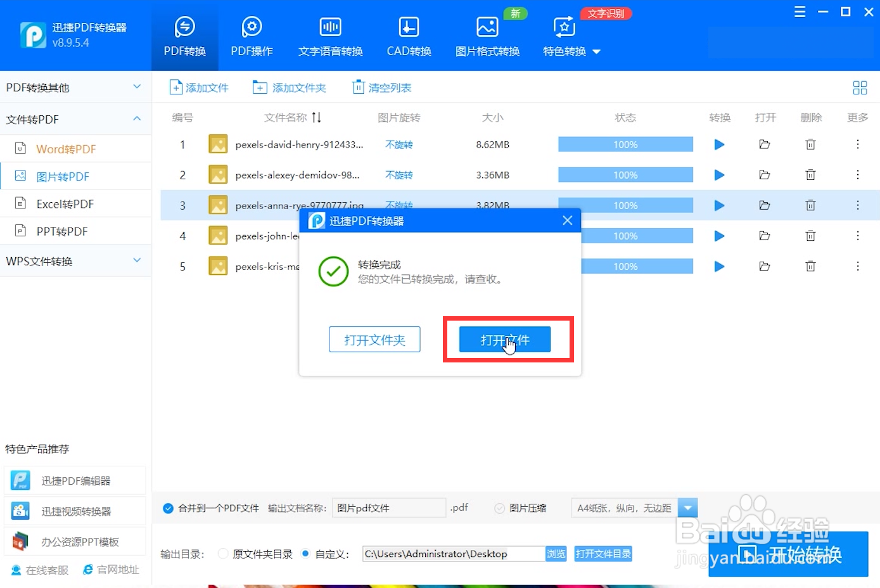Switch to PDF操作 tab
The height and width of the screenshot is (588, 880).
click(252, 37)
